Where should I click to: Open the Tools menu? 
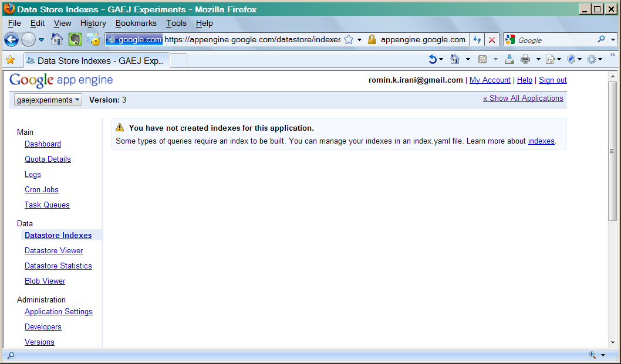(176, 23)
